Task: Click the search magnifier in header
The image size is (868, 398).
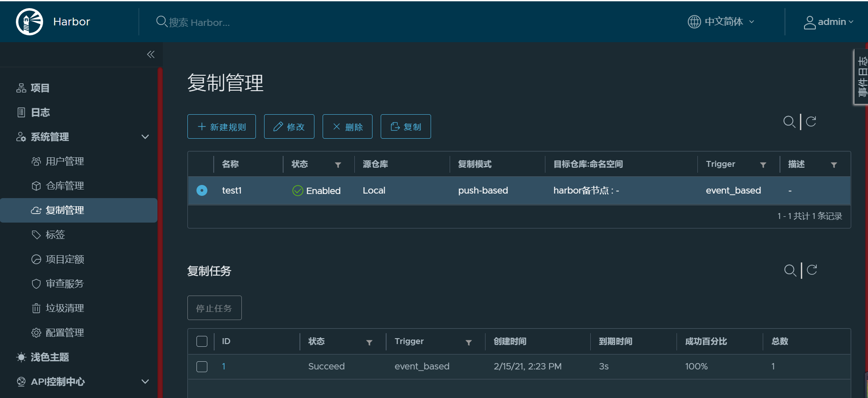Action: click(x=162, y=21)
